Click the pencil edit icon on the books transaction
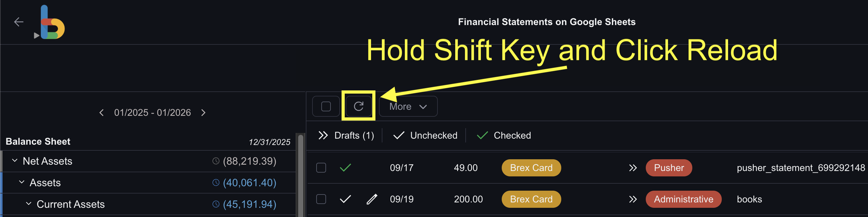Image resolution: width=868 pixels, height=217 pixels. point(372,199)
